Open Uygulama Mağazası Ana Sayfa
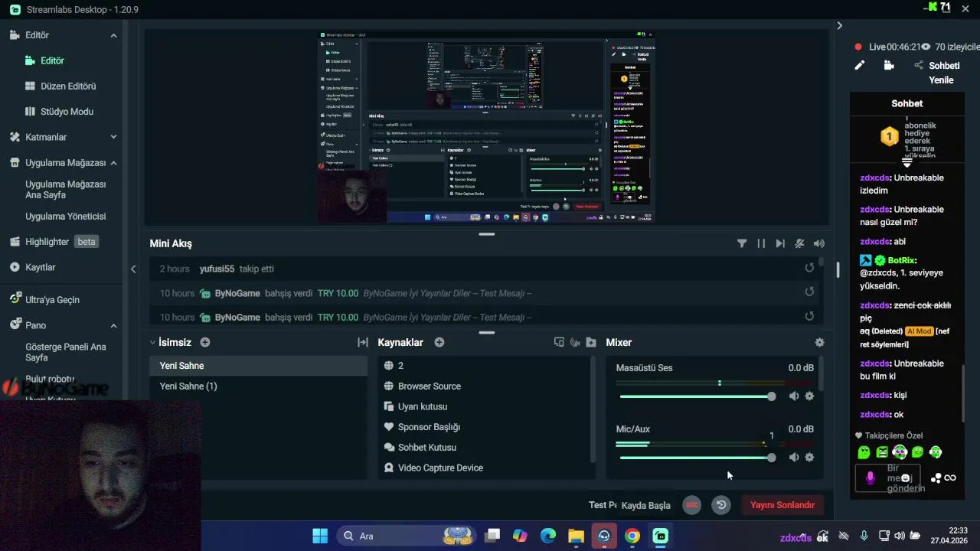Image resolution: width=980 pixels, height=551 pixels. 66,189
